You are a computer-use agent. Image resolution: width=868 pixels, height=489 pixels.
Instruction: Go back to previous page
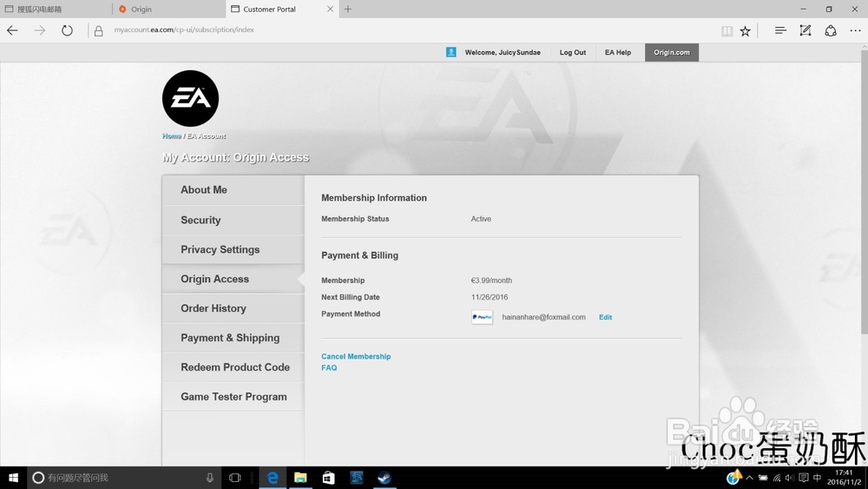coord(12,30)
